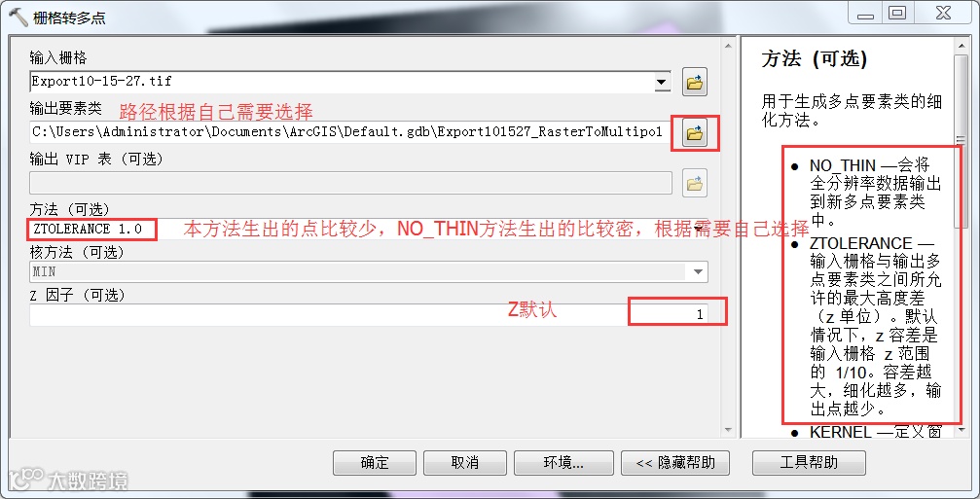Maximize the 栅格转多点 dialog window
This screenshot has width=980, height=499.
tap(897, 13)
